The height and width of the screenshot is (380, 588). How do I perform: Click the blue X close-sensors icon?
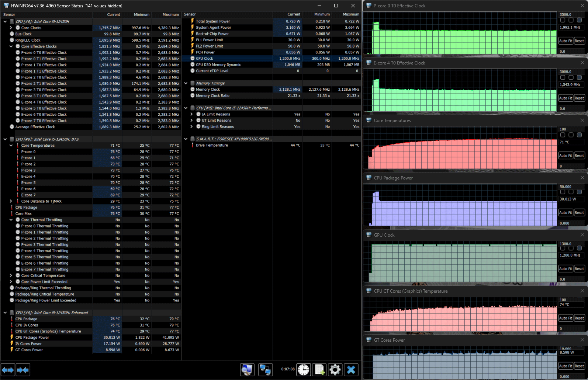click(351, 369)
